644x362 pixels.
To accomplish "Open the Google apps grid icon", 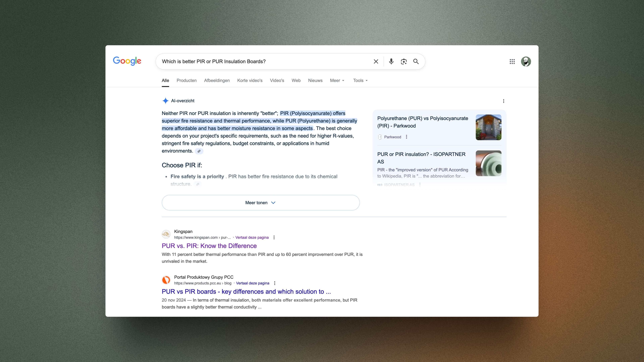I will pyautogui.click(x=512, y=62).
